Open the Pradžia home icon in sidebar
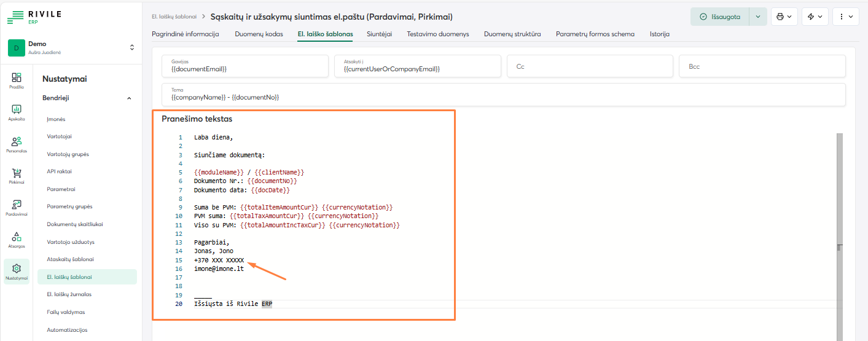Image resolution: width=868 pixels, height=341 pixels. point(17,78)
